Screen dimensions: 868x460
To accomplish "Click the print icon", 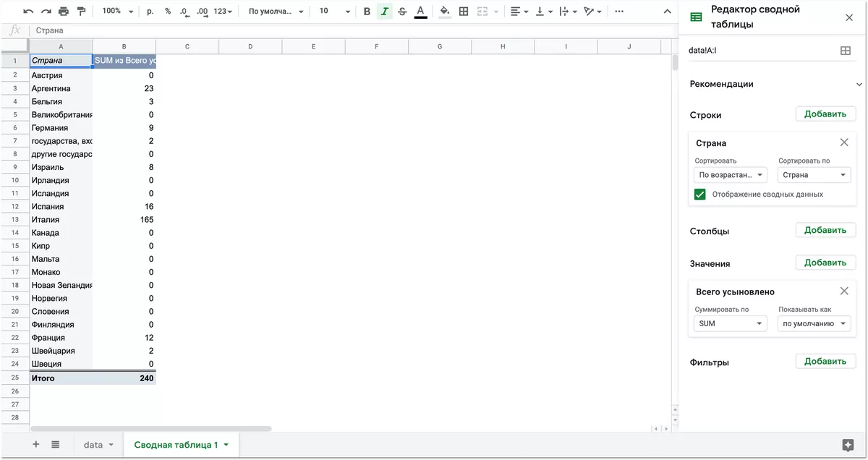I will (63, 12).
